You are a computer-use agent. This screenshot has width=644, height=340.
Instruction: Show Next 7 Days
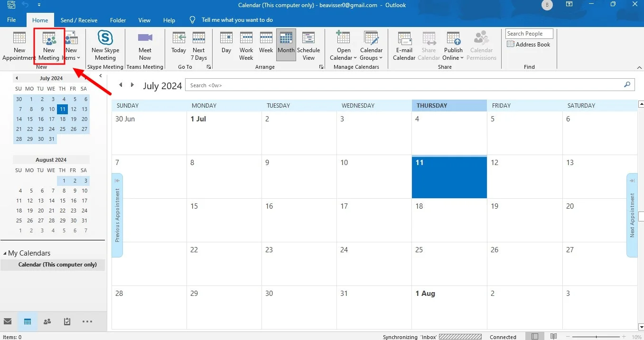(199, 46)
